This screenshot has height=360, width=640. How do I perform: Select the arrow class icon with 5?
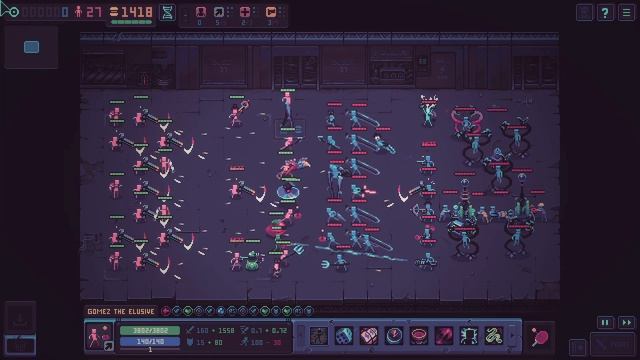[219, 12]
